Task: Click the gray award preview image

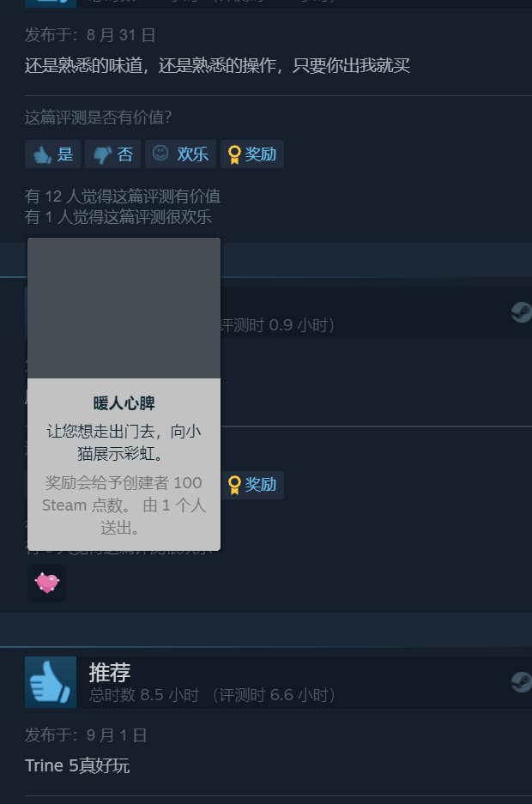Action: (124, 308)
